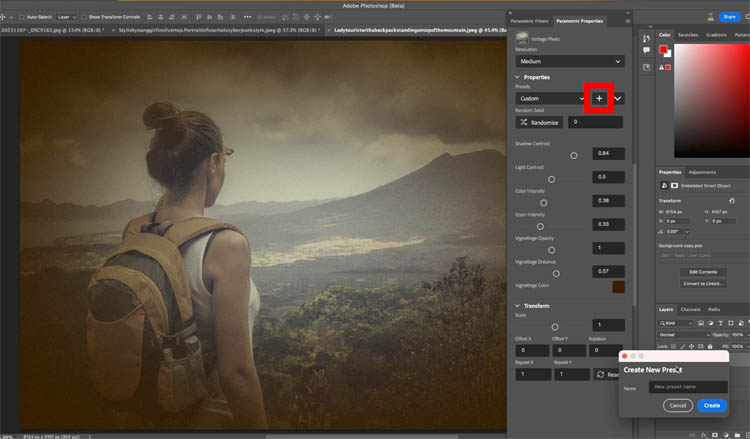Open the Comments panel icon

pos(646,50)
